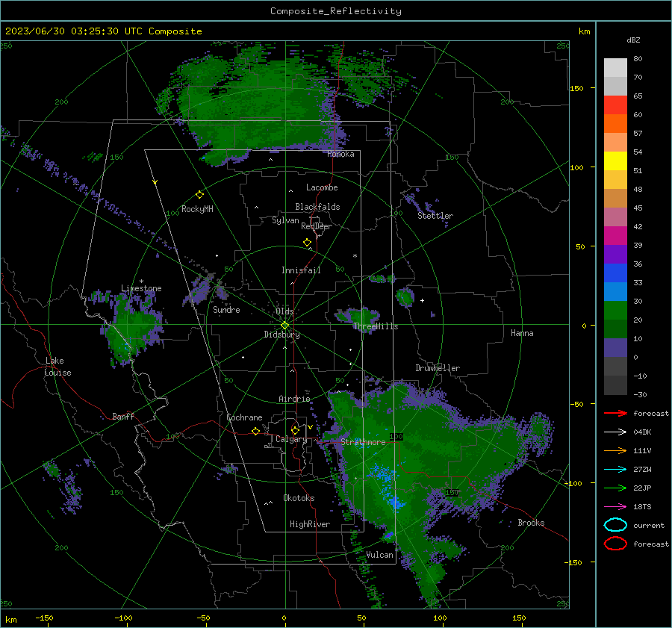Click the Lake Louise label
The image size is (672, 628).
57,367
